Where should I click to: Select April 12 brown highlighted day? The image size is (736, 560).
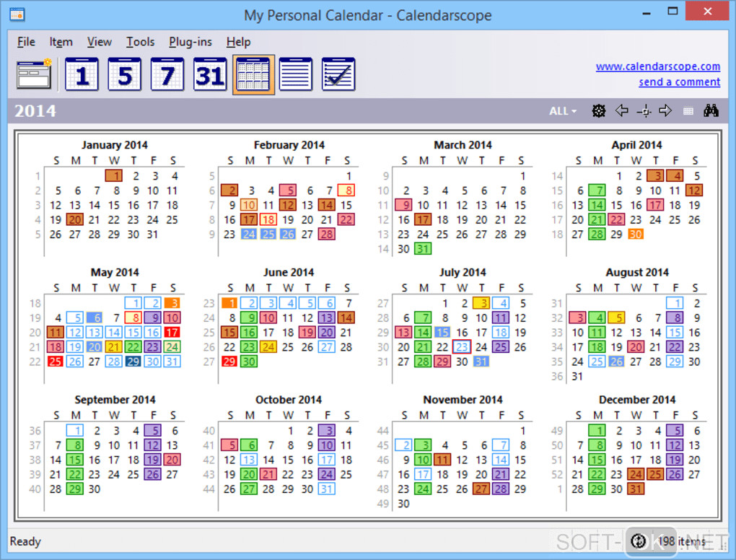[x=693, y=191]
